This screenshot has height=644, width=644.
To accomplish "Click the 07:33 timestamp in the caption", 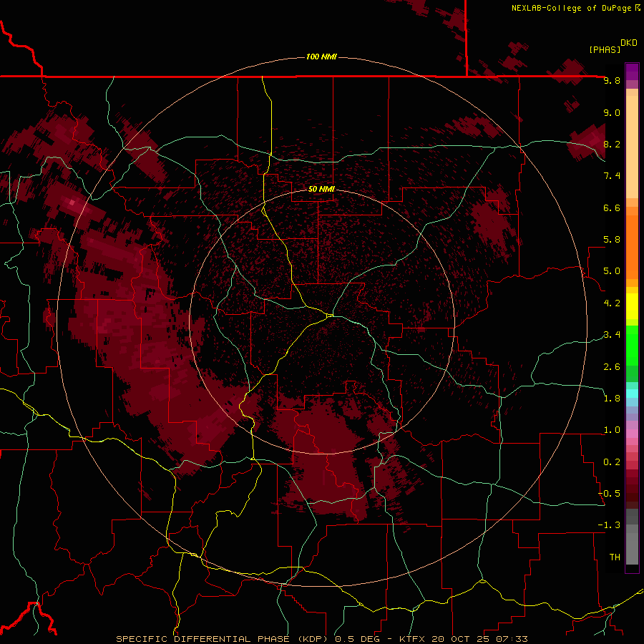I will click(x=512, y=639).
